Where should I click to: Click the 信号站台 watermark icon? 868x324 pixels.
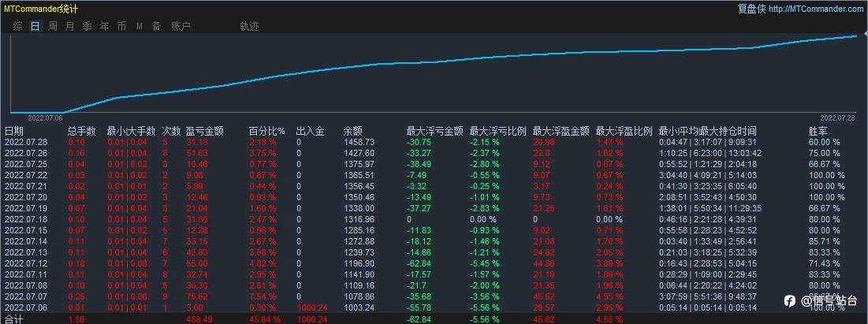(x=789, y=300)
